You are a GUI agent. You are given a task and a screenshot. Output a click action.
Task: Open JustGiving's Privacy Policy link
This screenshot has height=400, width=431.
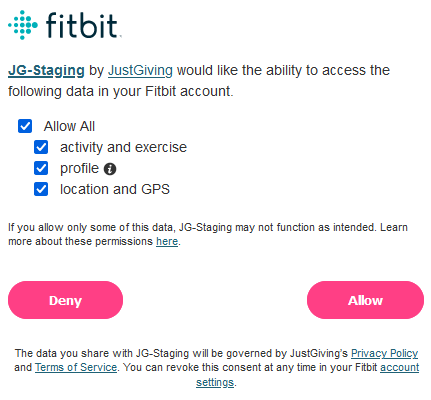pos(384,353)
